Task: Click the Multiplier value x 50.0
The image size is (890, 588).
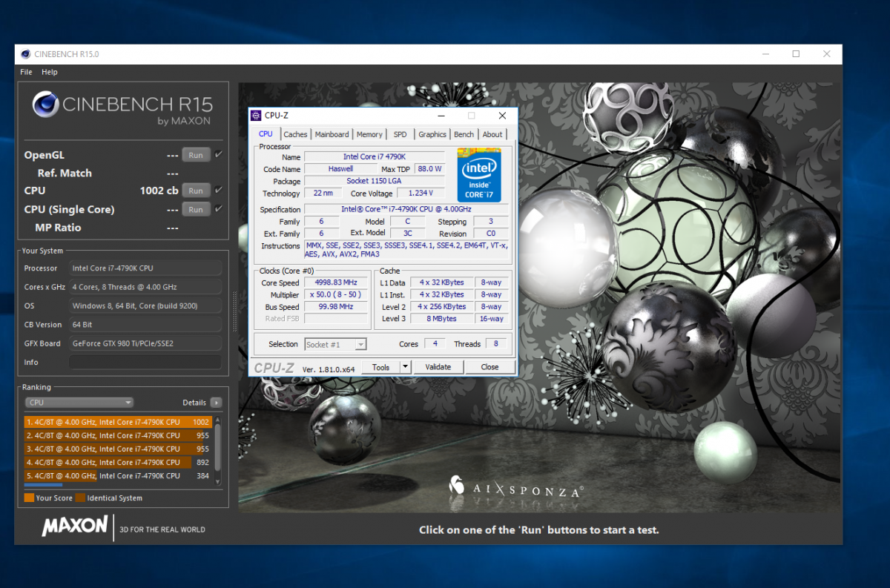Action: [x=337, y=294]
